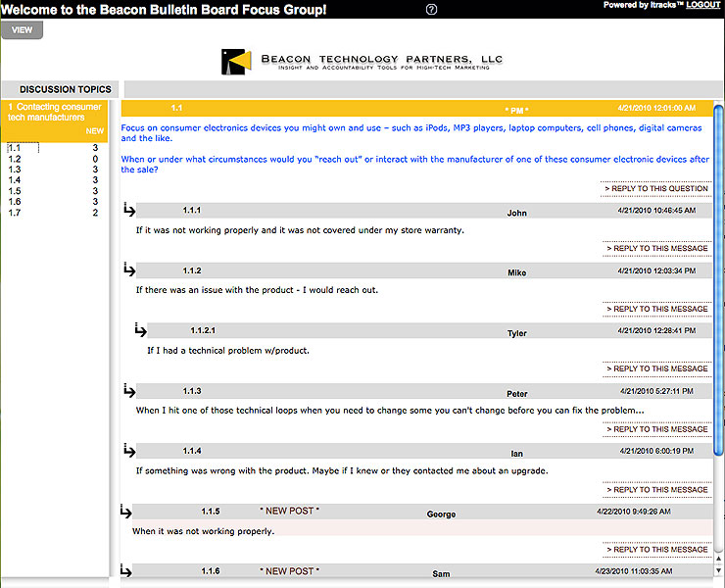Click reply count 2 for subtopic 1.7

pyautogui.click(x=95, y=213)
